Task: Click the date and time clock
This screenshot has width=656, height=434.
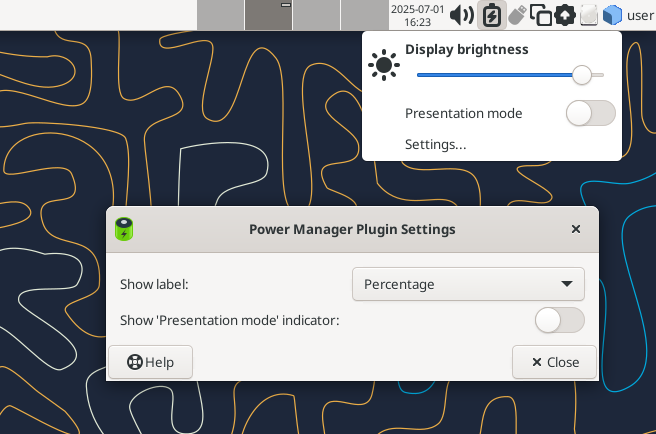Action: tap(418, 15)
